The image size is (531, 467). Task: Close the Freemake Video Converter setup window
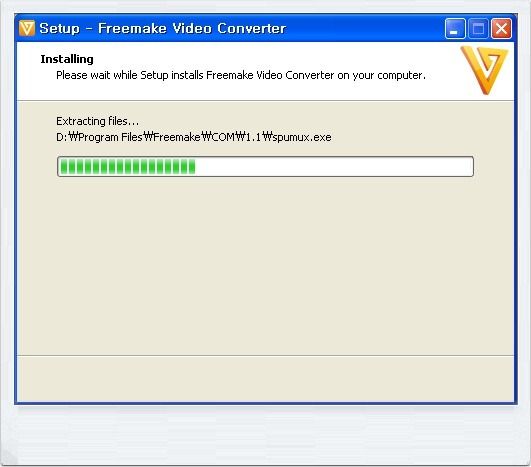pos(501,29)
